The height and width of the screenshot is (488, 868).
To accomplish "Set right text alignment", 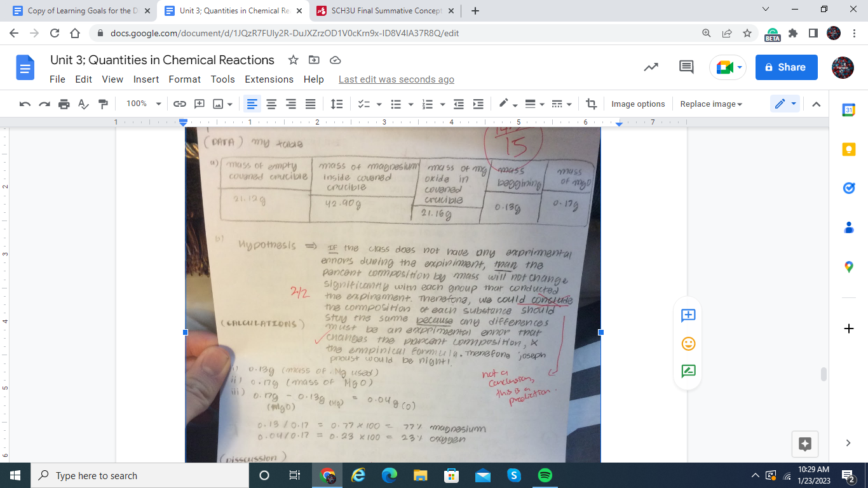I will (291, 104).
